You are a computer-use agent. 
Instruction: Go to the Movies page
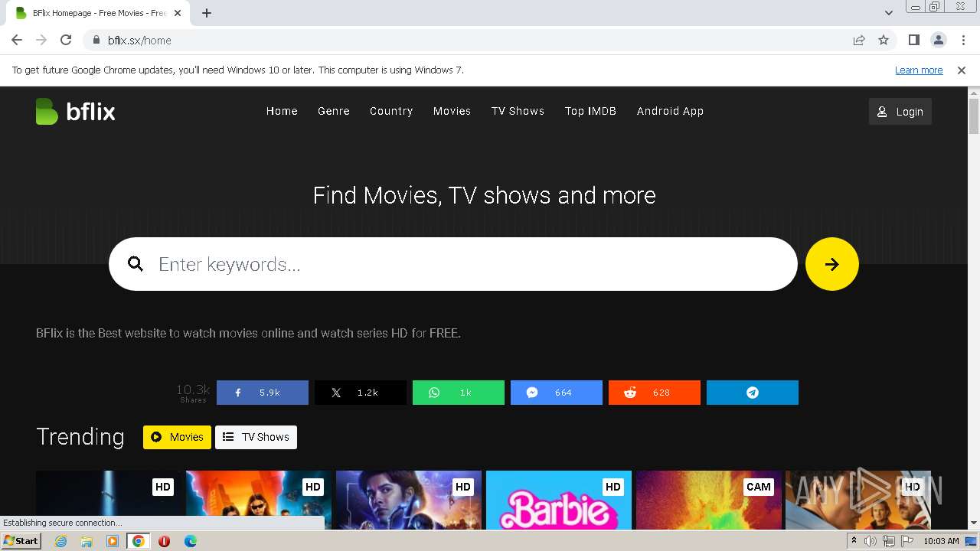click(452, 111)
